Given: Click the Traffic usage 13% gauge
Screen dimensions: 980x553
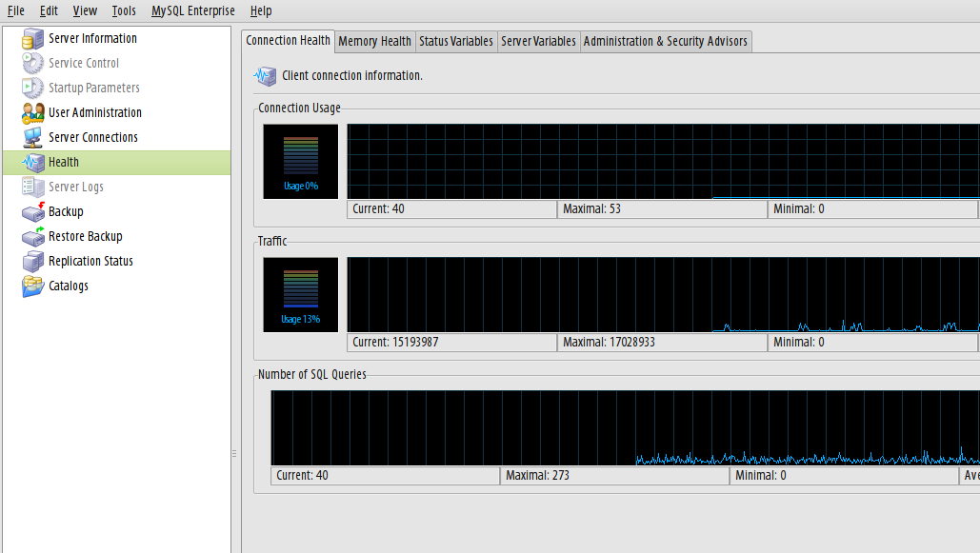Looking at the screenshot, I should [x=301, y=295].
